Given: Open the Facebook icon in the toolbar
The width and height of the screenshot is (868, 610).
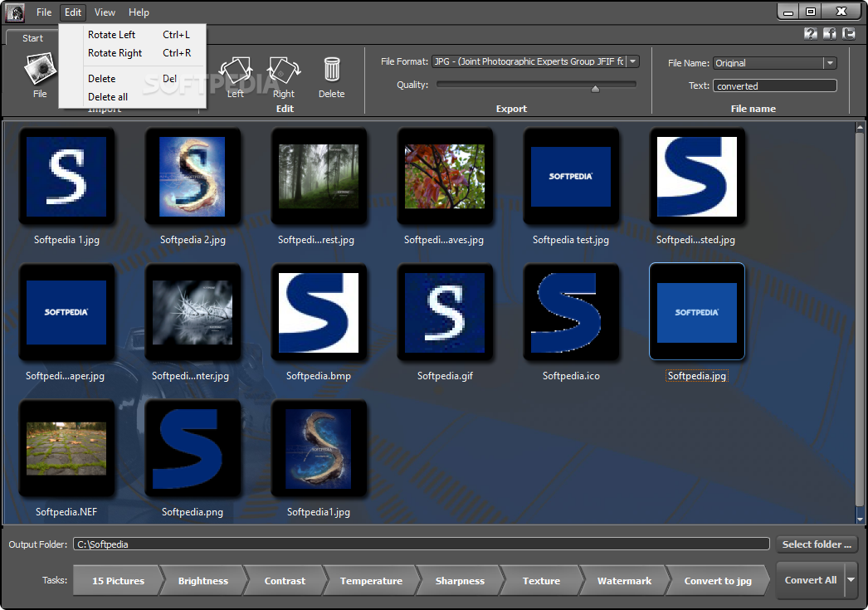Looking at the screenshot, I should coord(829,34).
